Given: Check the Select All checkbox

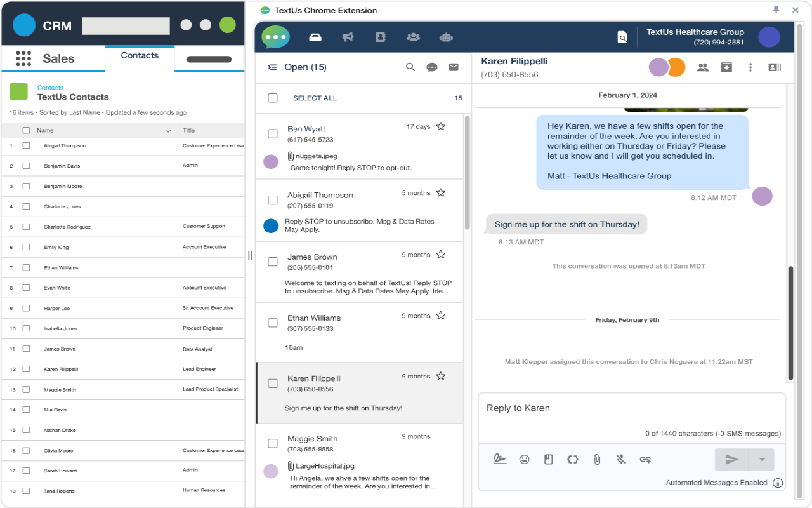Looking at the screenshot, I should point(273,98).
